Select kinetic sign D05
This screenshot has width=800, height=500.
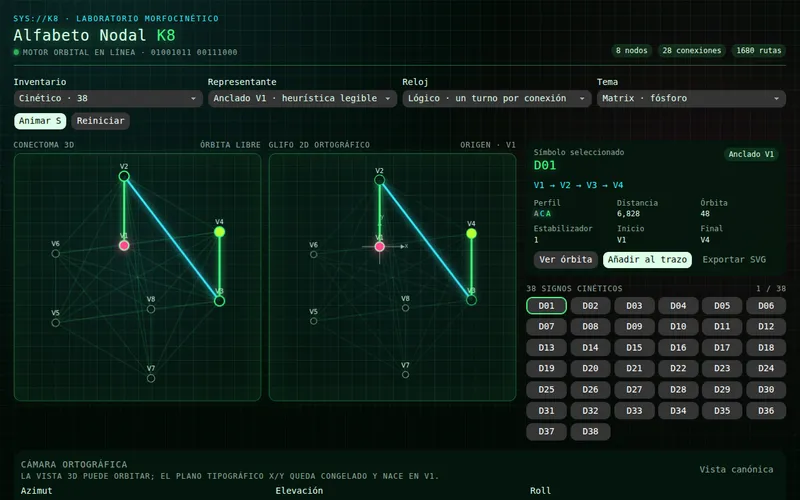(x=722, y=306)
